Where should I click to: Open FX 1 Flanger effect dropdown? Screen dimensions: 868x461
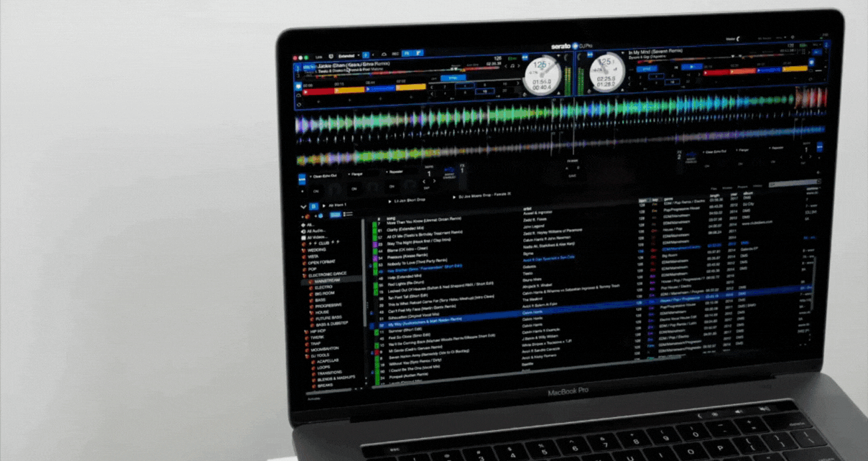coord(355,174)
